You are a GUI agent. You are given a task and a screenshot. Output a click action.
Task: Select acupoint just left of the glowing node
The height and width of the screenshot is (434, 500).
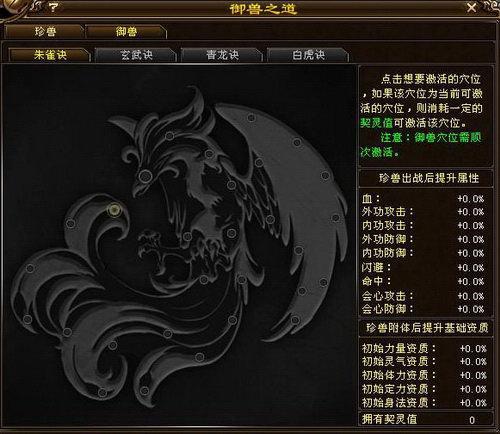tap(70, 223)
